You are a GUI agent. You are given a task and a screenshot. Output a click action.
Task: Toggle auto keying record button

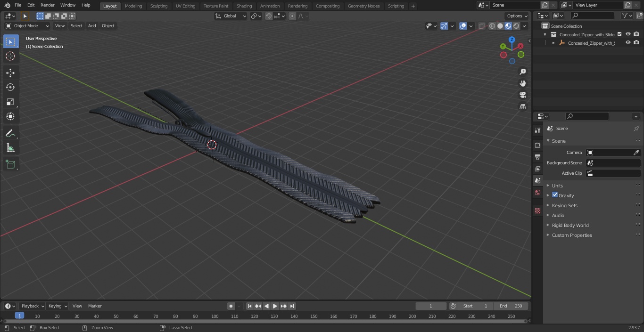(231, 306)
